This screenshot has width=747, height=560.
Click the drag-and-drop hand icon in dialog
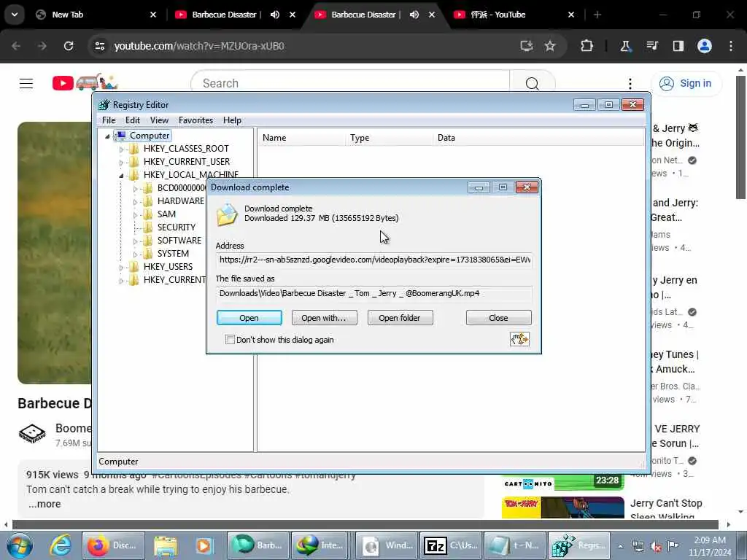click(519, 339)
